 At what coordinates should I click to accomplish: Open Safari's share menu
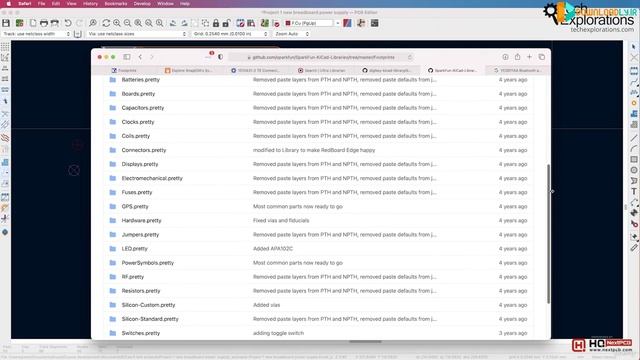(x=518, y=57)
